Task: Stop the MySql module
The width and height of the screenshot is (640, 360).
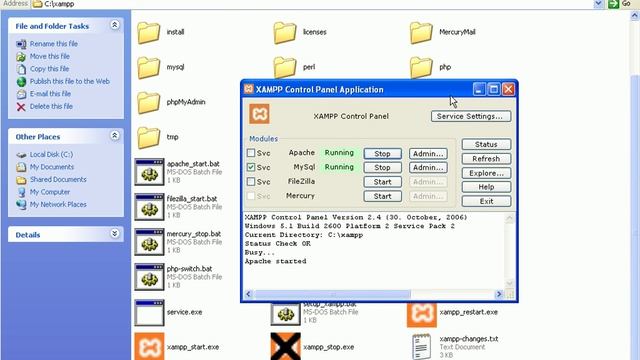Action: 382,167
